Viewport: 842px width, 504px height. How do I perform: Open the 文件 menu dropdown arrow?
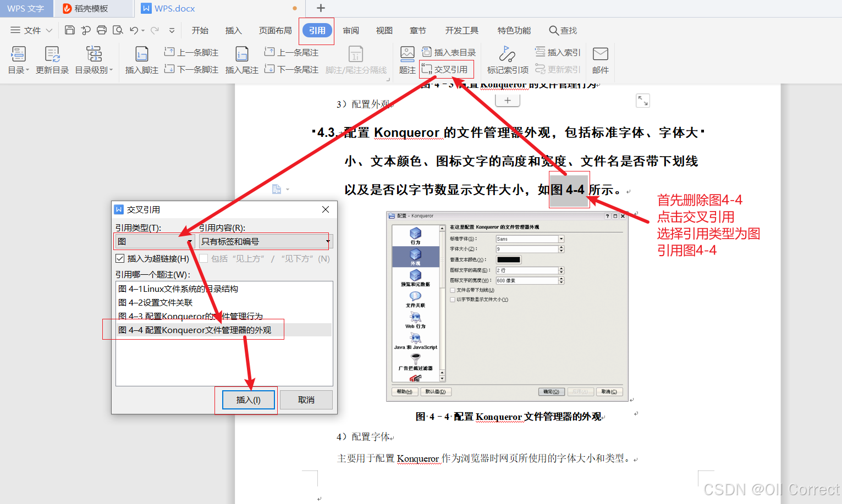click(49, 30)
